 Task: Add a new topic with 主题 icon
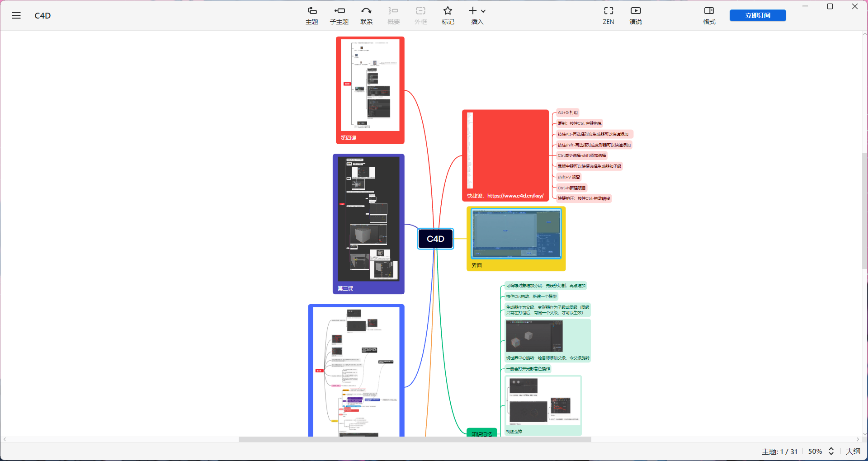[312, 15]
